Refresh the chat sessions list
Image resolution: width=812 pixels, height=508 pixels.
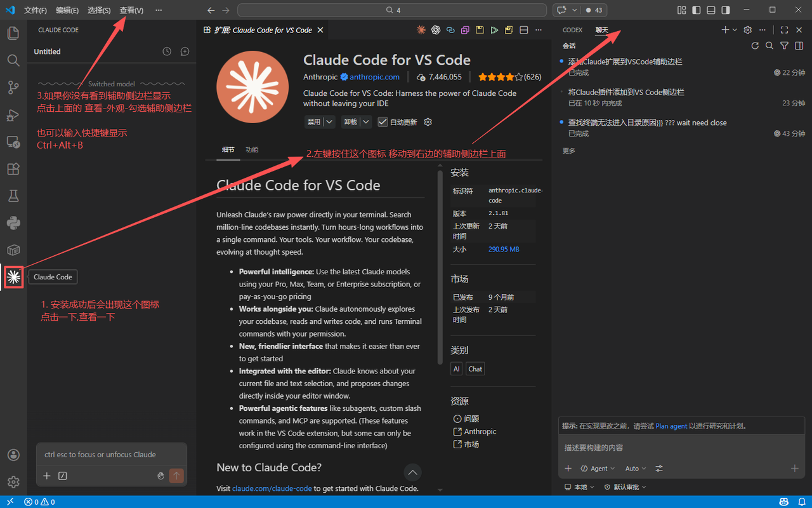tap(755, 46)
